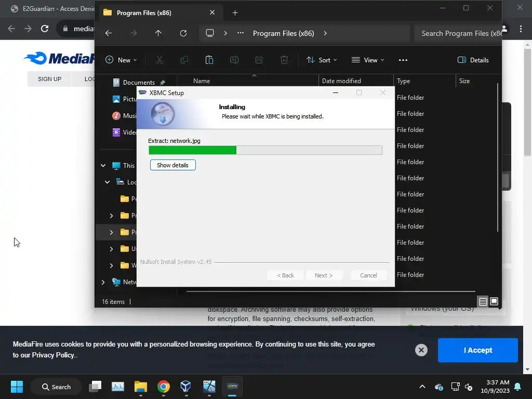
Task: Close the Program Files (x86) Explorer tab
Action: click(212, 12)
